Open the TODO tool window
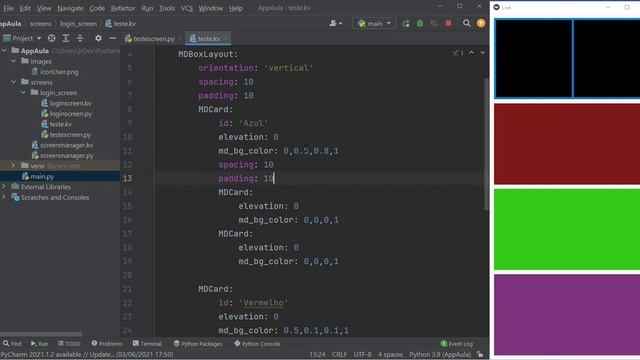This screenshot has height=360, width=640. pyautogui.click(x=69, y=344)
